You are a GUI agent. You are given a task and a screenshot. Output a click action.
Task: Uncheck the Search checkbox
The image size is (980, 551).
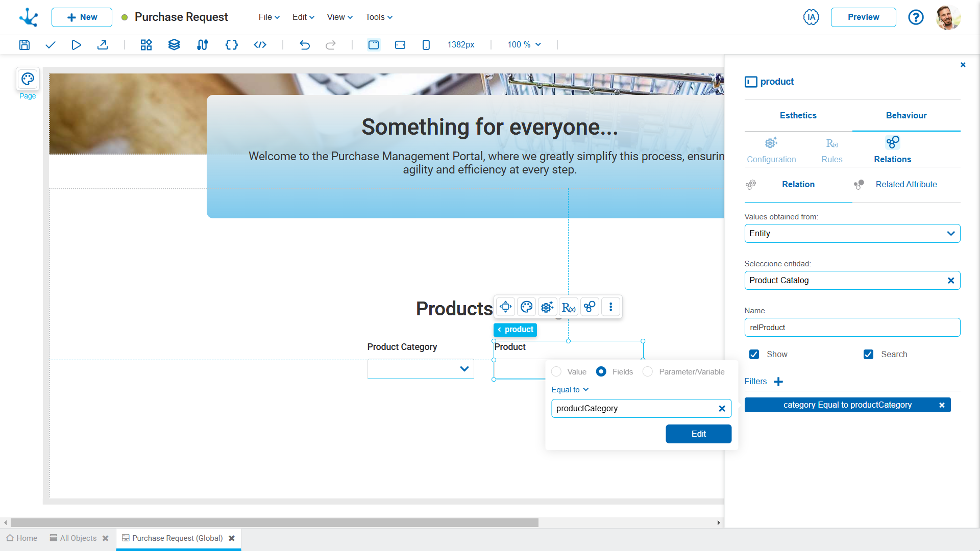[x=868, y=355]
